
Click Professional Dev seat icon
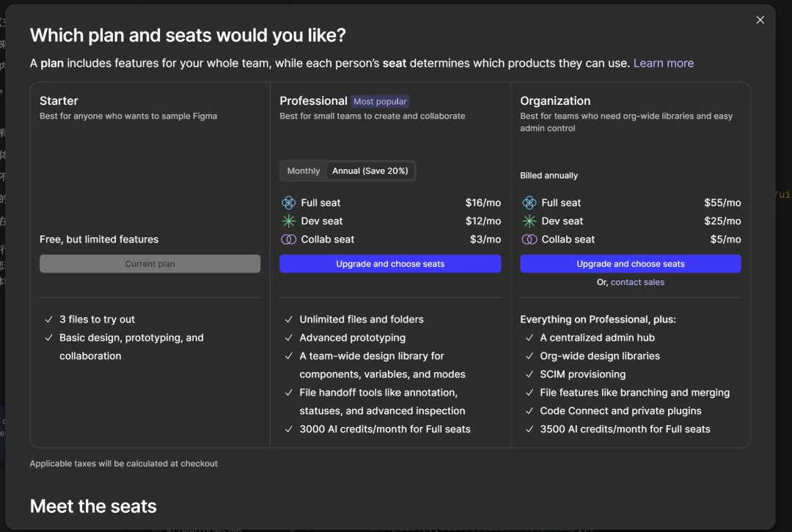288,221
